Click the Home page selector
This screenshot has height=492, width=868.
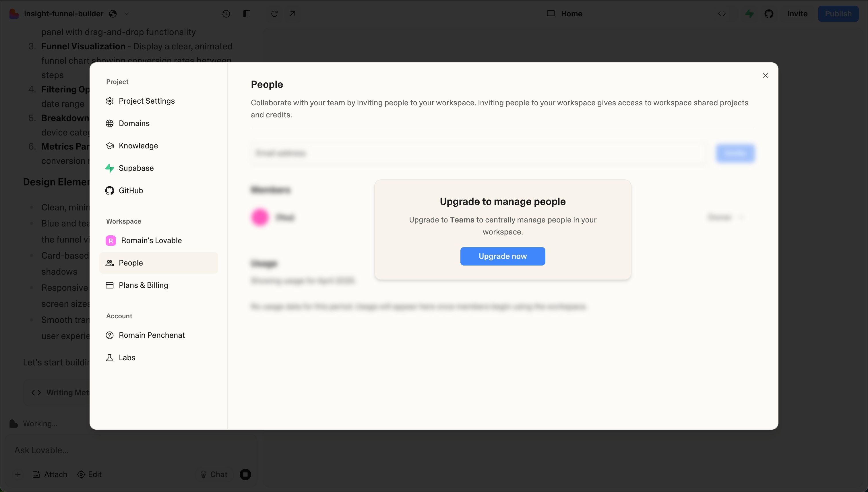point(565,13)
